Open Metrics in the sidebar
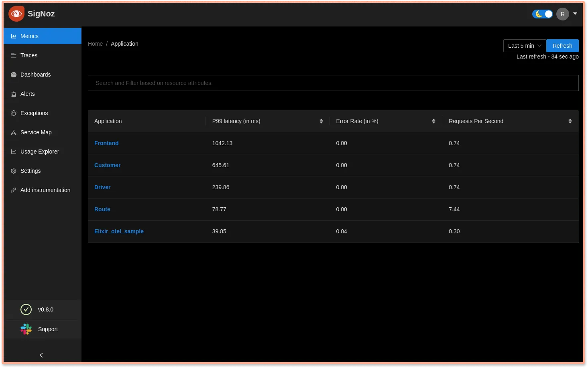588x368 pixels. [x=43, y=36]
